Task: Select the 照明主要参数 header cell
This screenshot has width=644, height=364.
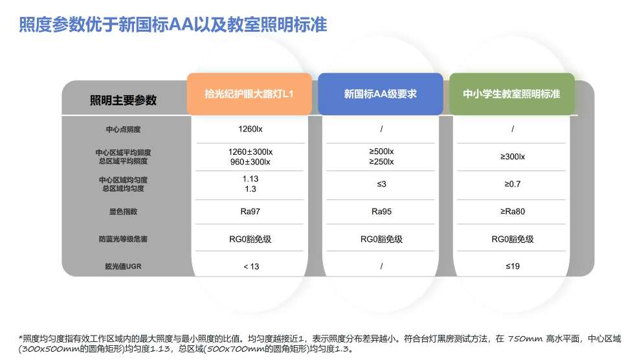Action: (x=123, y=100)
